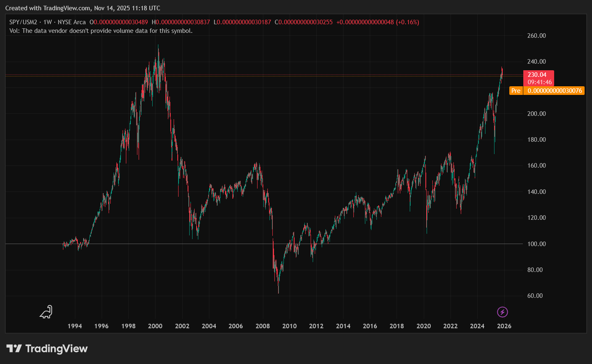This screenshot has width=592, height=364.
Task: Click the 2022 label on time axis
Action: [x=450, y=326]
